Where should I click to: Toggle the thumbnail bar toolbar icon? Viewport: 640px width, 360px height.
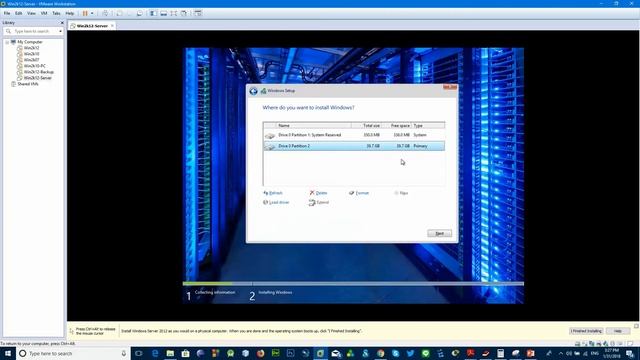(163, 13)
